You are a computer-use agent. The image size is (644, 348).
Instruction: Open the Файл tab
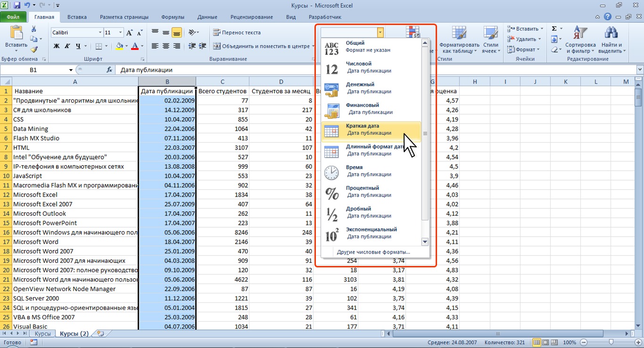[13, 17]
